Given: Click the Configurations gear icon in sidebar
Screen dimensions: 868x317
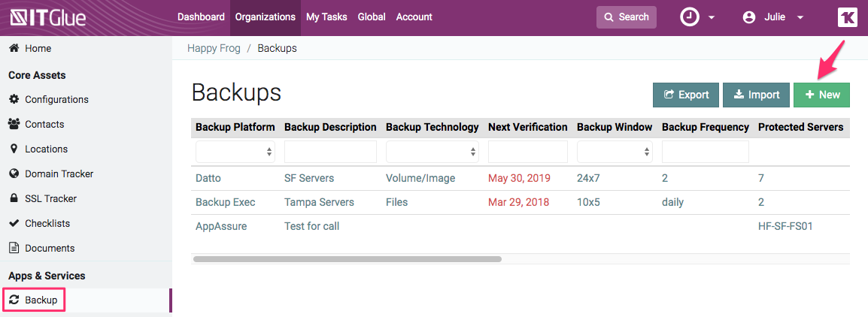Looking at the screenshot, I should tap(14, 99).
